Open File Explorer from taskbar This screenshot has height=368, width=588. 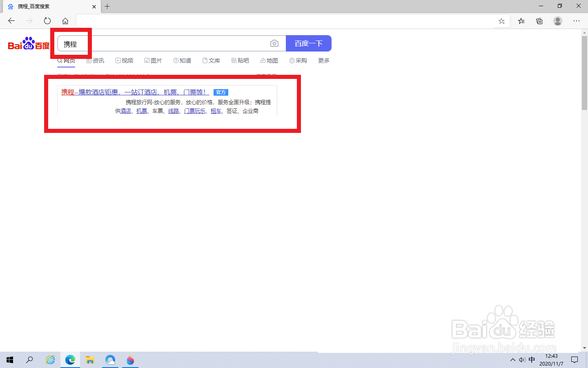(x=90, y=360)
